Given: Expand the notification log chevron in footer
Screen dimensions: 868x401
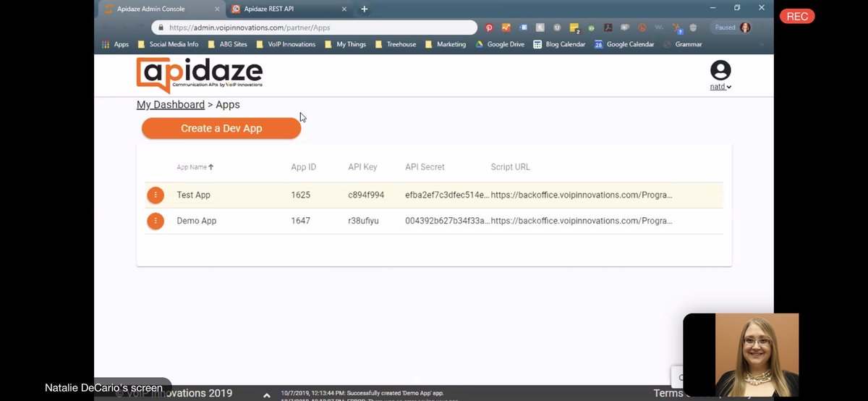Looking at the screenshot, I should (267, 395).
